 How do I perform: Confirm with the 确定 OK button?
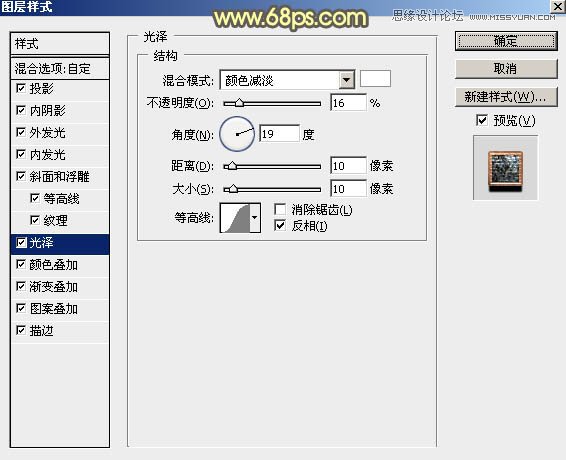(506, 41)
